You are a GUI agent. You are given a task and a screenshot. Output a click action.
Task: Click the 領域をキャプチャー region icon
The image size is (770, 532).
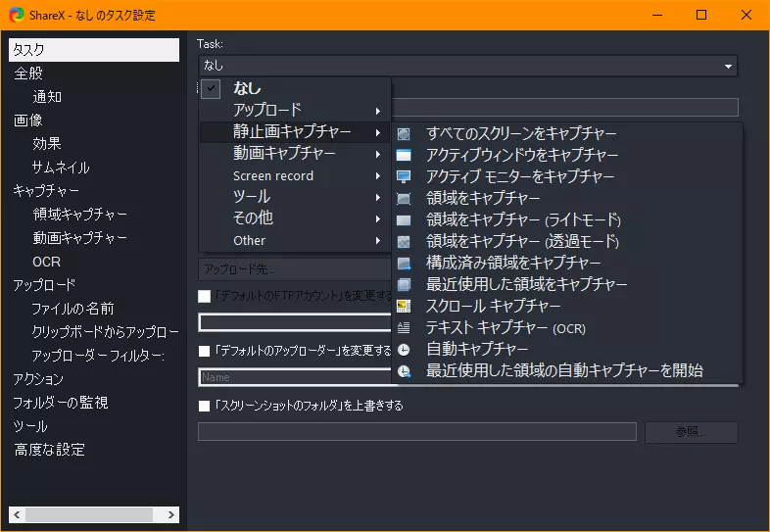click(x=404, y=199)
